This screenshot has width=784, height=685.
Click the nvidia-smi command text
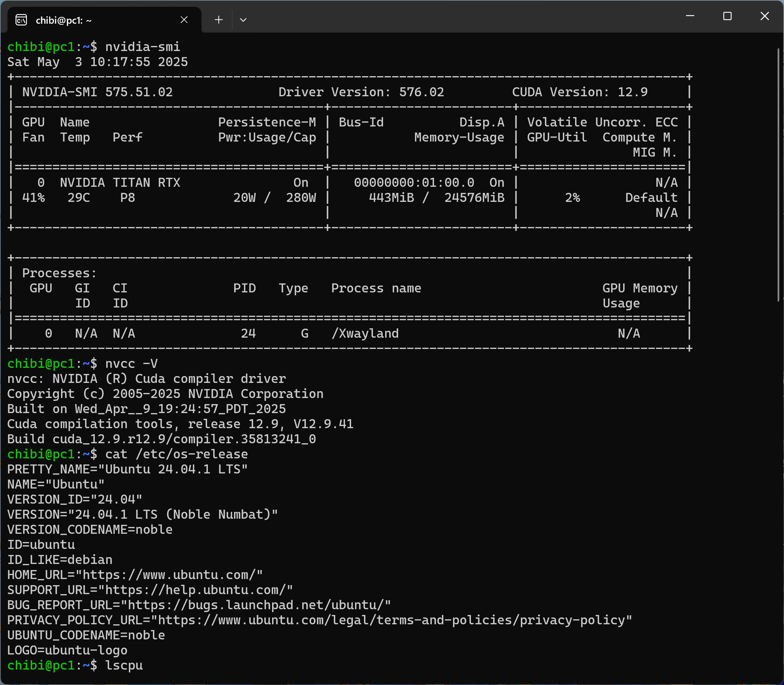click(x=142, y=47)
